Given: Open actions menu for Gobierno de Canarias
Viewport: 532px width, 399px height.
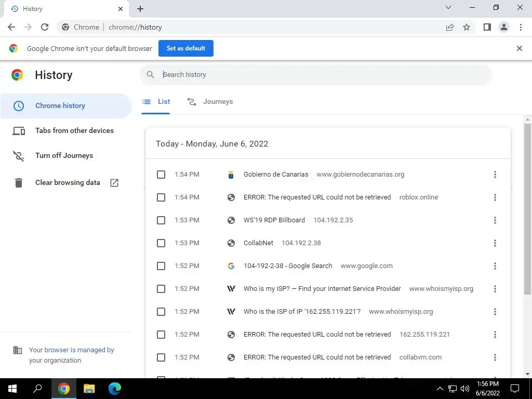Looking at the screenshot, I should point(495,175).
